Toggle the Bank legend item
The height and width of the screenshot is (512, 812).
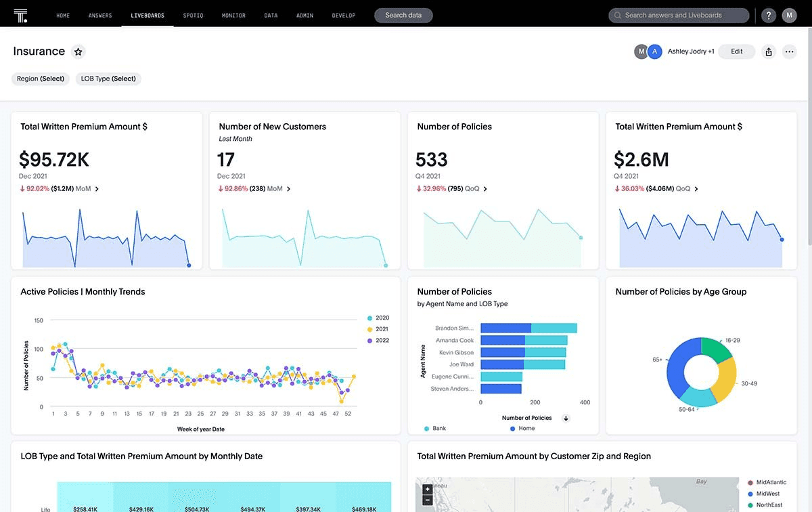(435, 429)
